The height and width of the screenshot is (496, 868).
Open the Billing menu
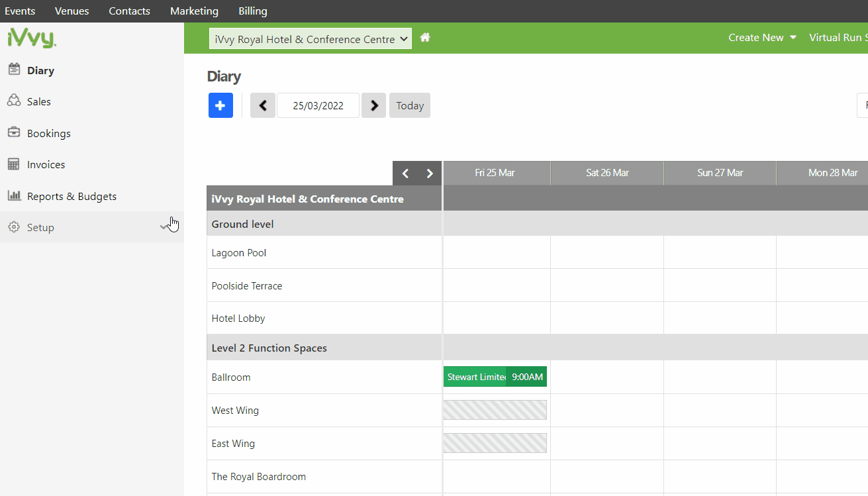coord(253,11)
